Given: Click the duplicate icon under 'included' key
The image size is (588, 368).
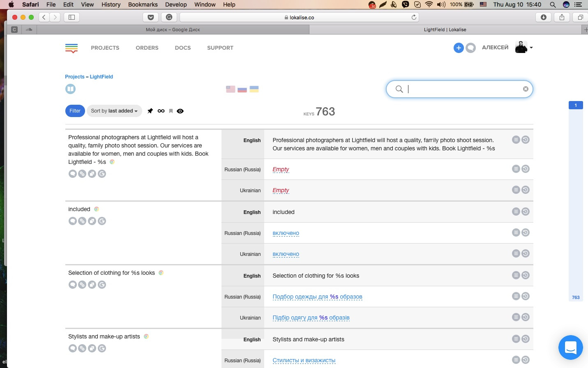Looking at the screenshot, I should click(92, 221).
